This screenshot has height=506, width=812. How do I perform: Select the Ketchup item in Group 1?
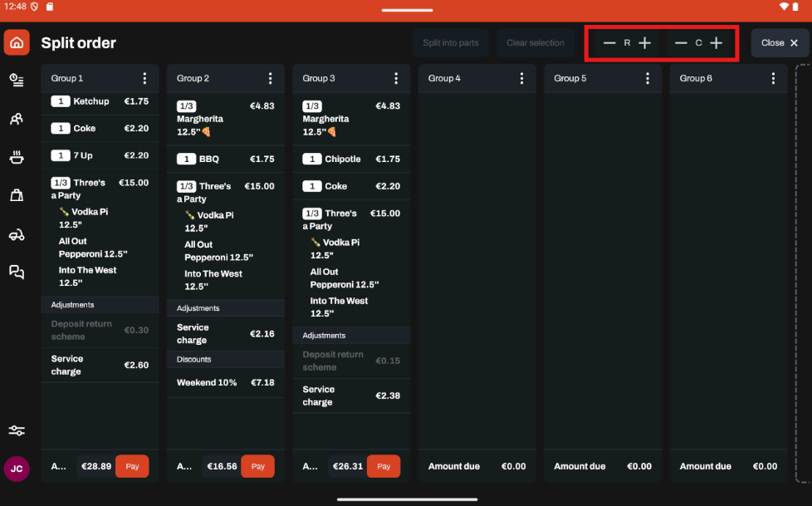coord(100,101)
